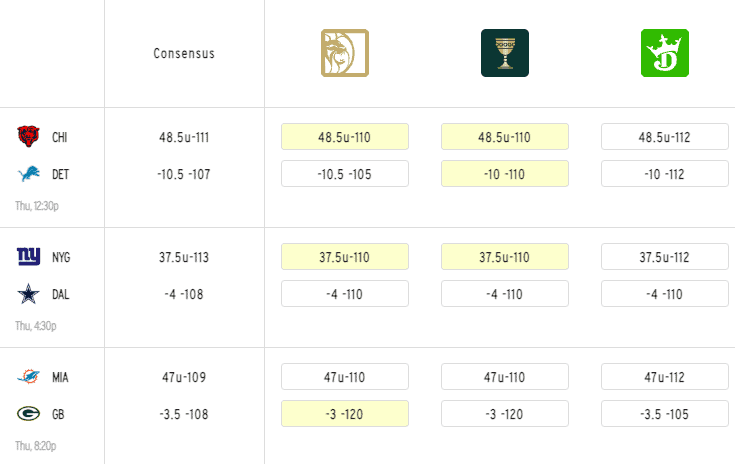Image resolution: width=735 pixels, height=464 pixels.
Task: Open the DraftKings crown logo
Action: pyautogui.click(x=665, y=53)
